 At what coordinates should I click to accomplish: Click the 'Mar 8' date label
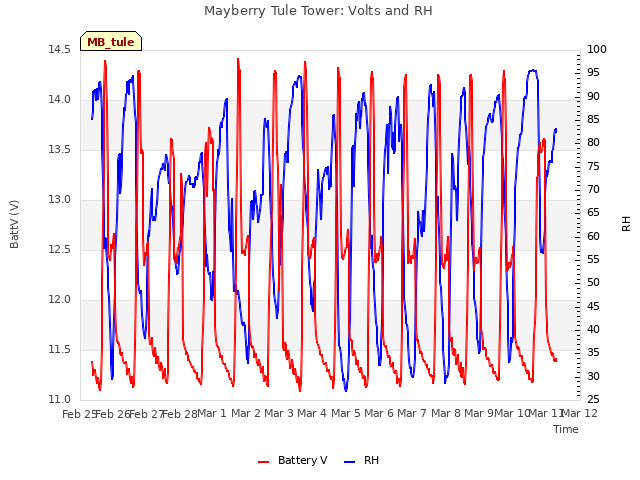[x=446, y=413]
